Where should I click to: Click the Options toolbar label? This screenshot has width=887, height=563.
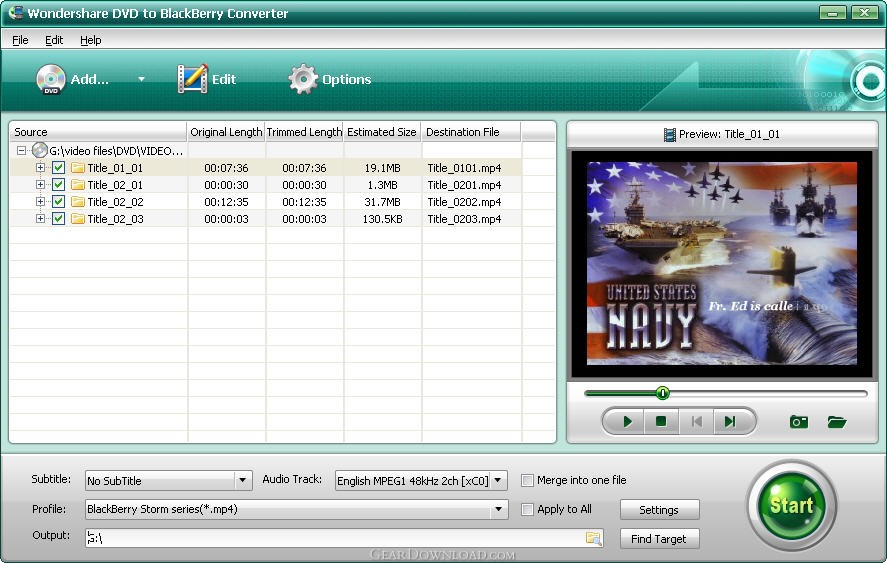coord(347,79)
